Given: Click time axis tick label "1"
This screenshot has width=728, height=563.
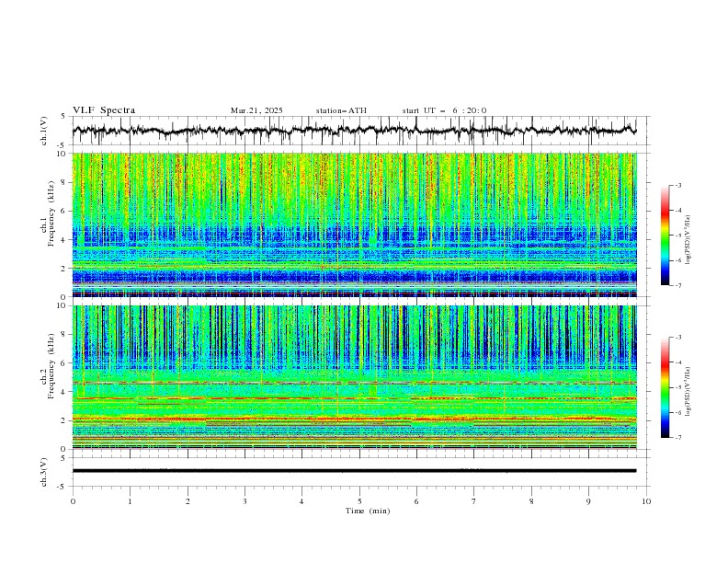Looking at the screenshot, I should pos(130,501).
